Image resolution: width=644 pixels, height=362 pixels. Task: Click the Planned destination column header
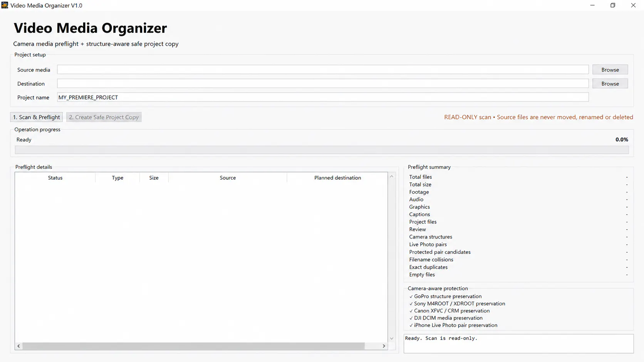pos(337,178)
